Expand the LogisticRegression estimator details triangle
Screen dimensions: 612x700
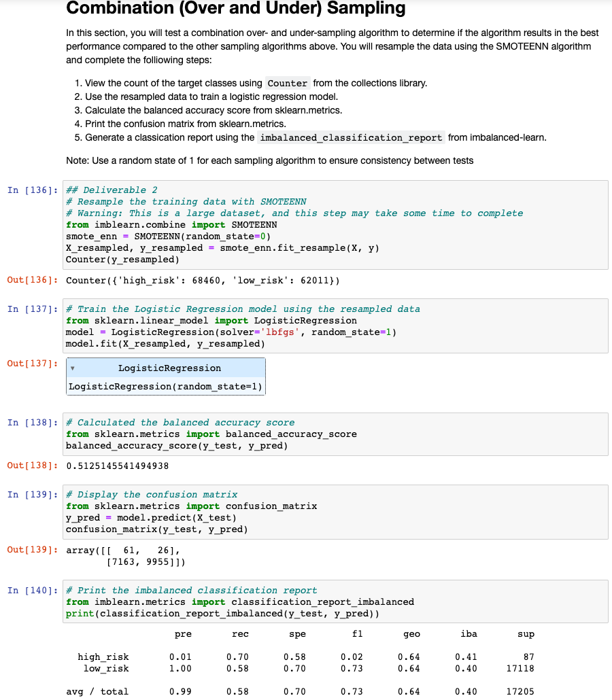(74, 368)
